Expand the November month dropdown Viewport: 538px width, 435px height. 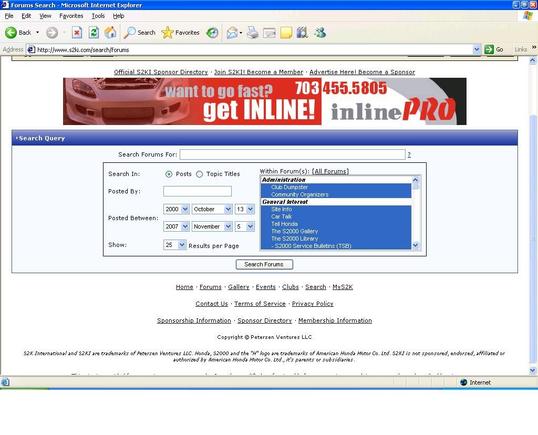click(x=212, y=226)
